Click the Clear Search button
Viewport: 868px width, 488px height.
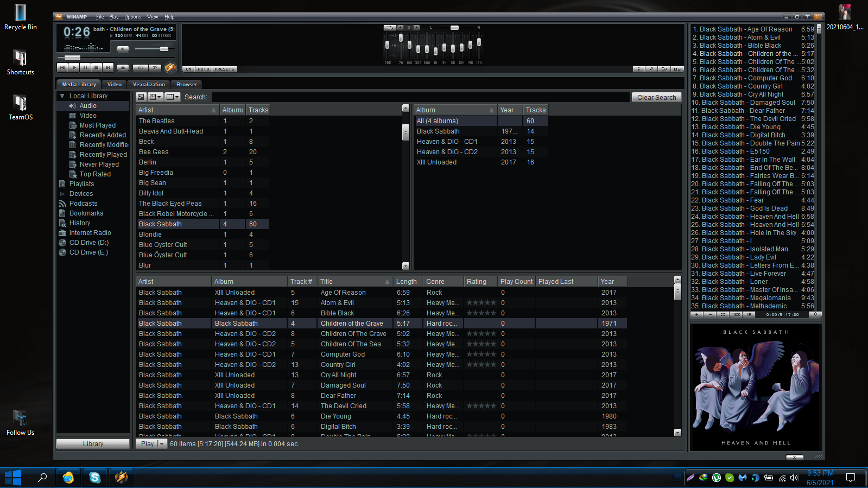(656, 97)
